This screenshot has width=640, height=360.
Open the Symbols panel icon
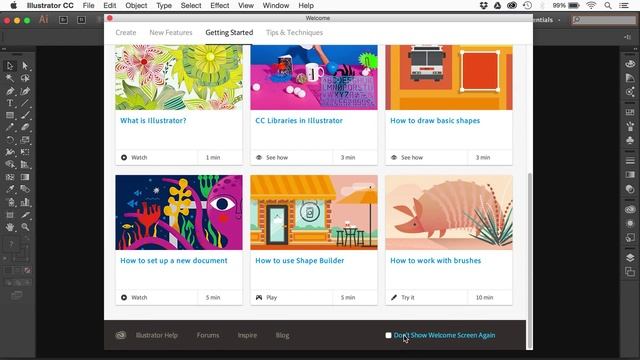(630, 140)
